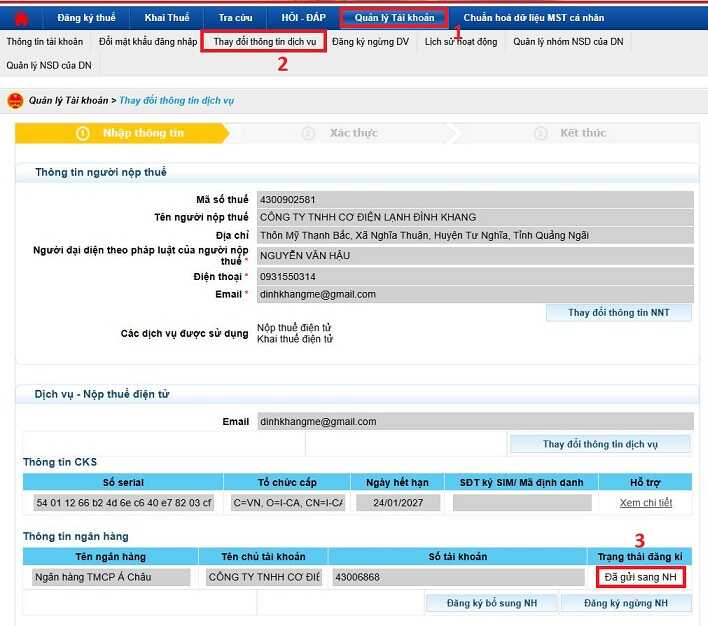Click the Dịch vụ - Nộp thuế điện tử heading
708x626 pixels.
[x=102, y=394]
